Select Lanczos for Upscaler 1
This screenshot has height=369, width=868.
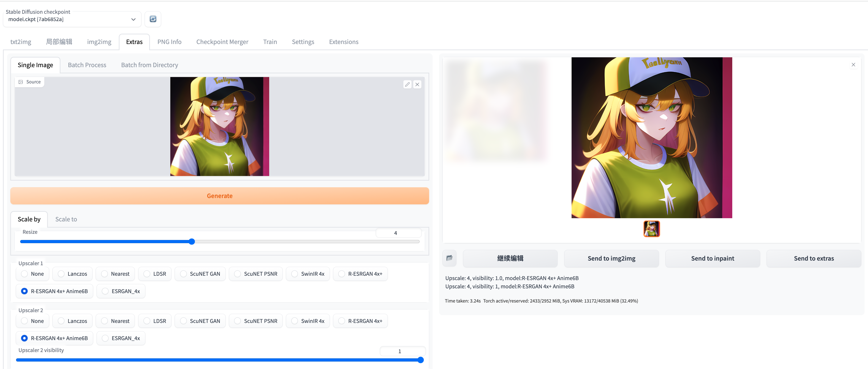point(61,274)
